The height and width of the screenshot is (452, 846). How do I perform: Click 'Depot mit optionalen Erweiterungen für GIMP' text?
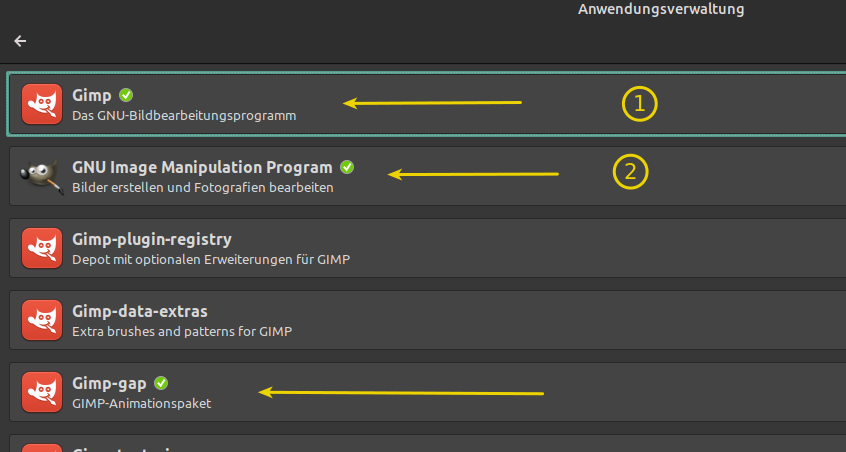pos(211,260)
